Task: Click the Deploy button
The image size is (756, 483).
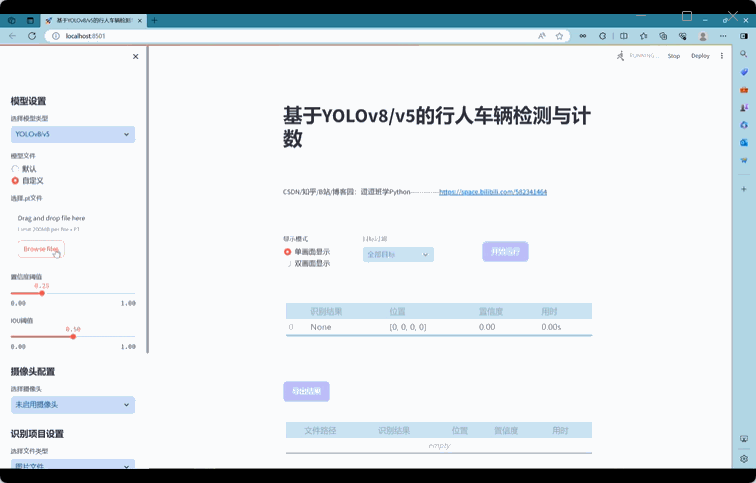Action: [x=700, y=56]
